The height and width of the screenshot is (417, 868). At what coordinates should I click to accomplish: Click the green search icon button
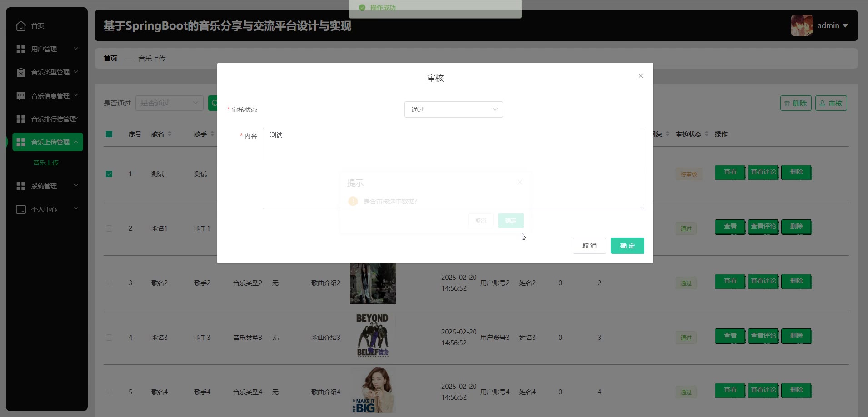point(213,103)
